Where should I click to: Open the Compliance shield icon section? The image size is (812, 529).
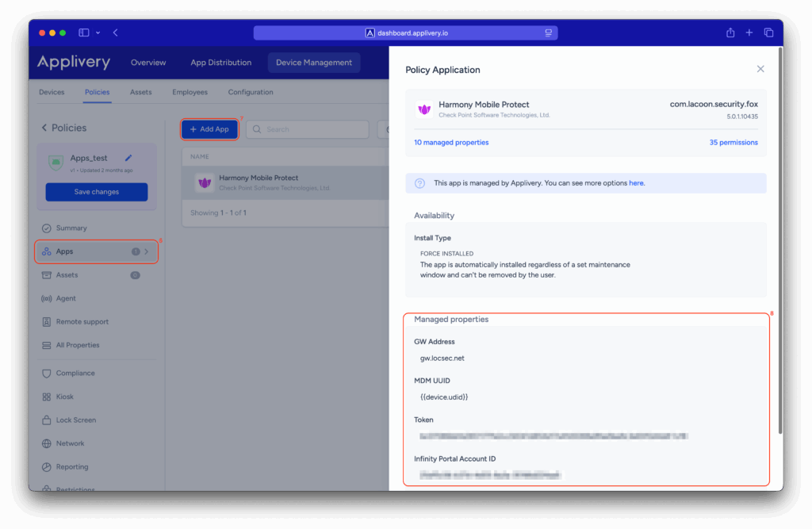[46, 374]
